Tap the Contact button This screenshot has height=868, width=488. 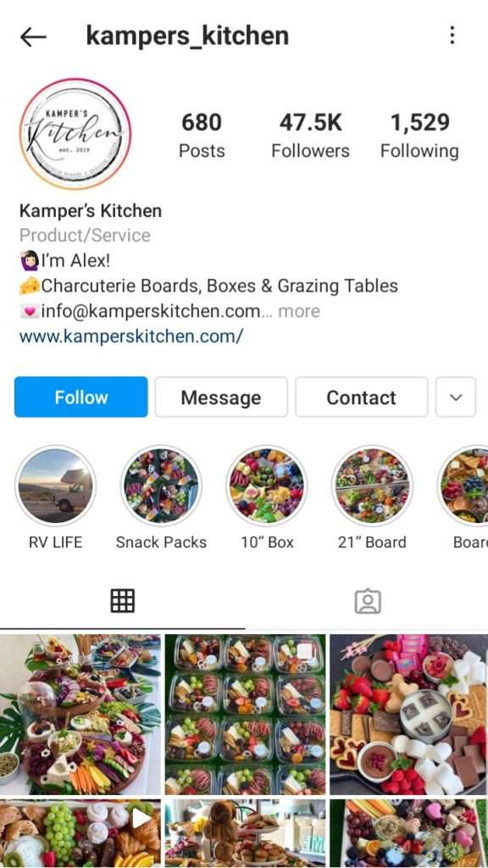(x=361, y=397)
